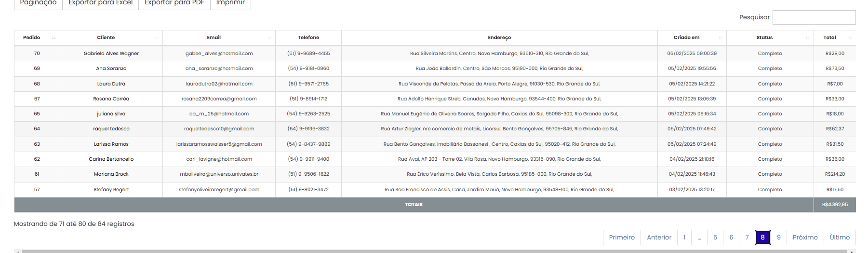Go to the Próximo page
Viewport: 868px width, 253px height.
[805, 238]
